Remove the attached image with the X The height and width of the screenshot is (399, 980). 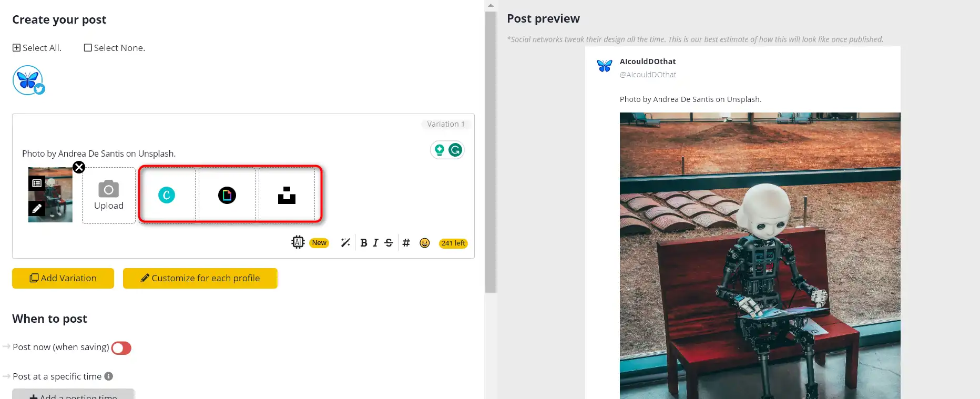tap(79, 167)
